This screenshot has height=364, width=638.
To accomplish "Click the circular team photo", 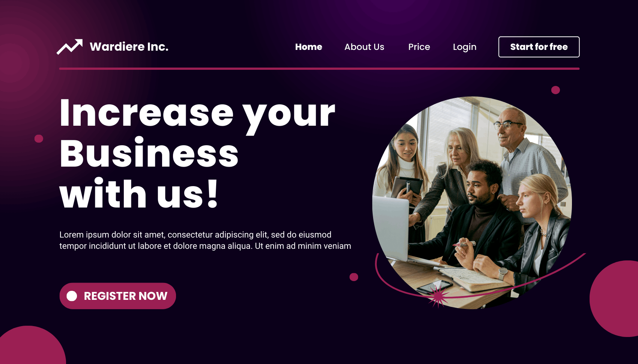I will (x=472, y=203).
